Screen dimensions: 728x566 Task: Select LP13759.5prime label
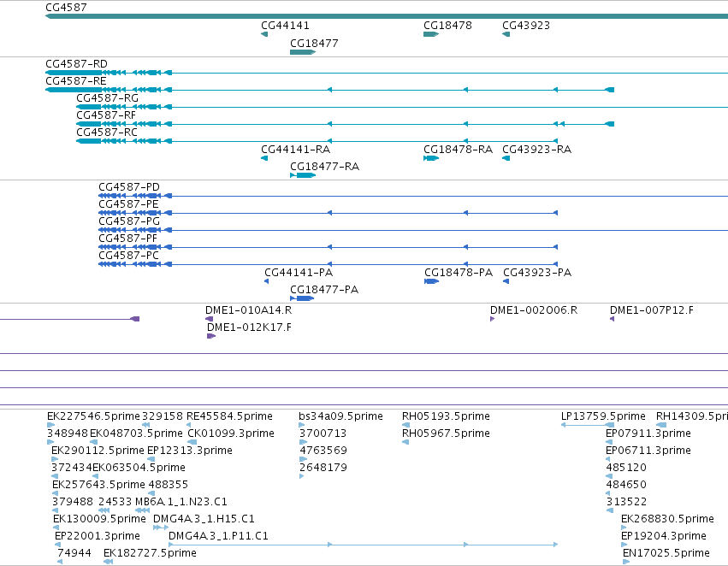click(x=603, y=416)
